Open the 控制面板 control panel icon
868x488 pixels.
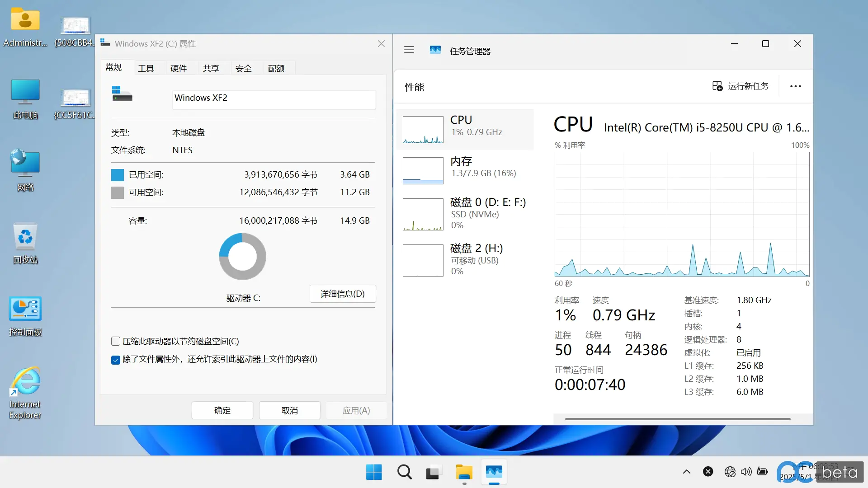(x=25, y=315)
